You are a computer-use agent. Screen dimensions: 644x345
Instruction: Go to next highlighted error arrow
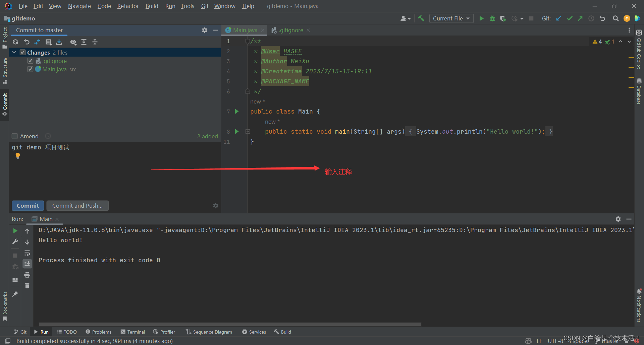point(629,42)
